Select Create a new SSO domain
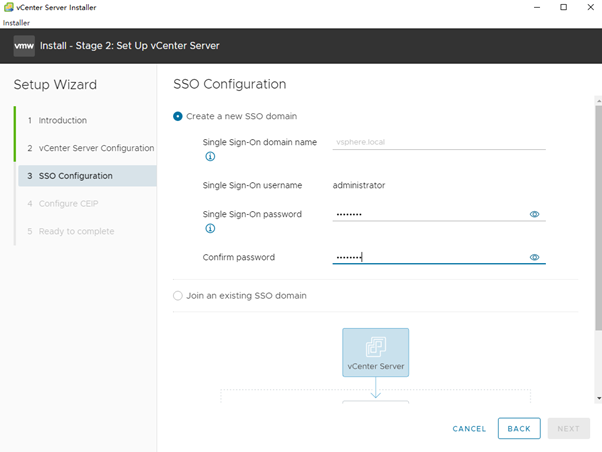602x452 pixels. [x=178, y=116]
